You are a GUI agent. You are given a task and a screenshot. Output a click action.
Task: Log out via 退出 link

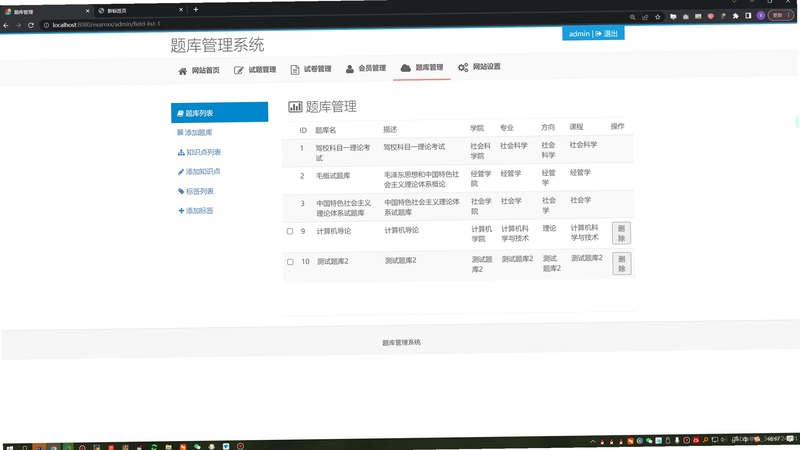click(607, 34)
